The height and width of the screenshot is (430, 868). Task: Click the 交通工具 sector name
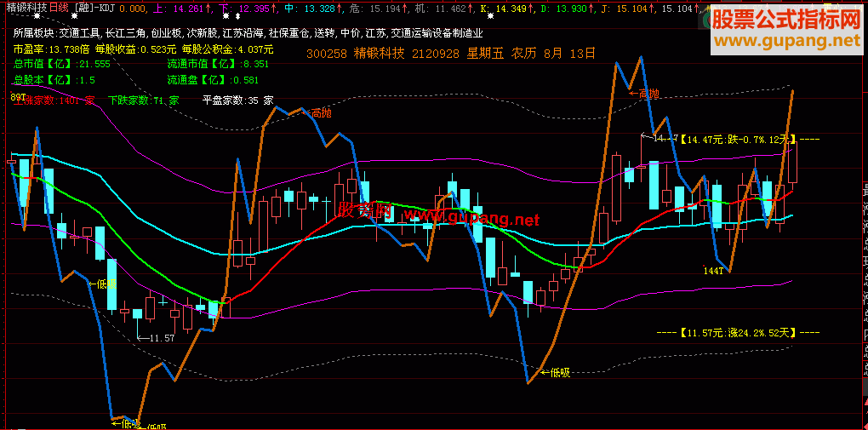coord(79,33)
